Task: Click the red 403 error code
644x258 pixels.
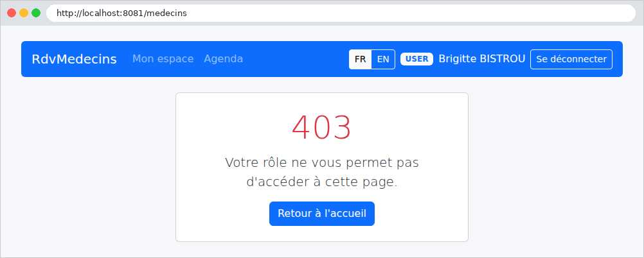Action: [x=322, y=128]
